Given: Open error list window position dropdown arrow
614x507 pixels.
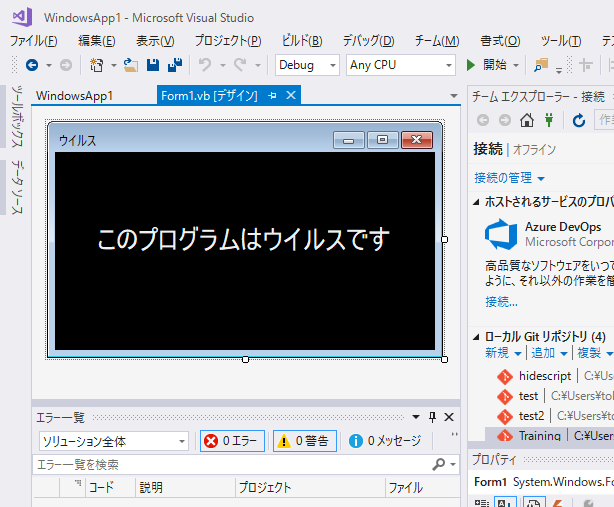Looking at the screenshot, I should coord(416,417).
